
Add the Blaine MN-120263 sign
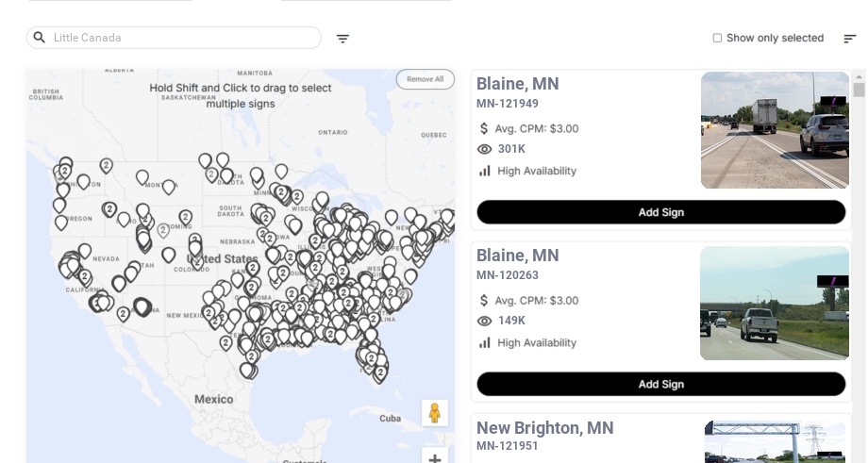click(x=660, y=384)
